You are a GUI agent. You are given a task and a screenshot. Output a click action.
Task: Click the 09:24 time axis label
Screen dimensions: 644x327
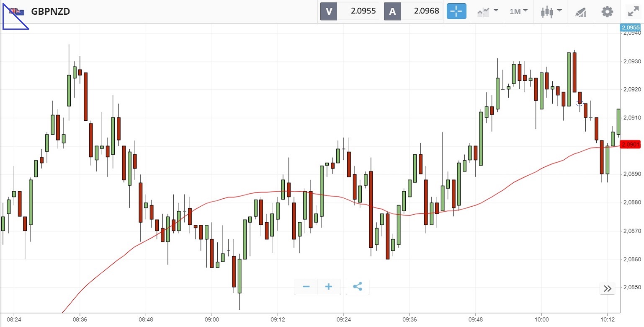343,319
